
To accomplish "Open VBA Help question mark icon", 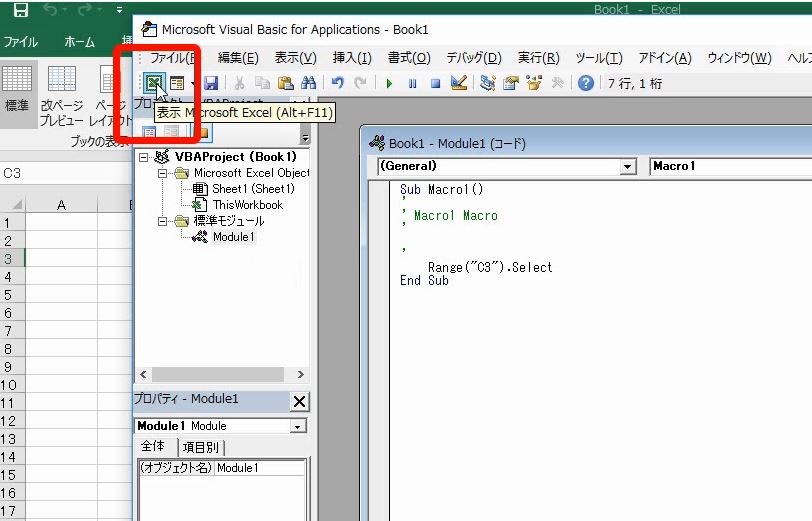I will tap(586, 83).
